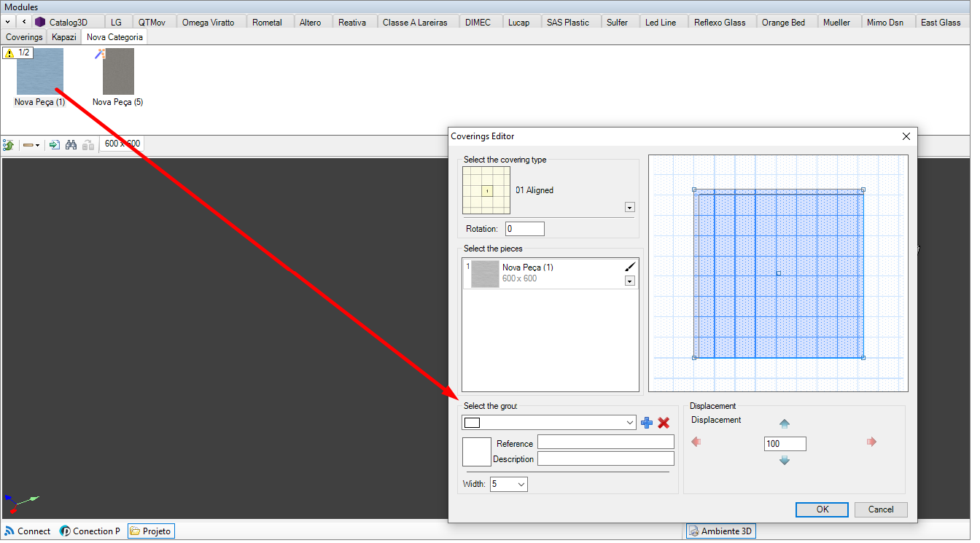Click the right displacement arrow
Screen dimensions: 980x543
click(x=871, y=442)
